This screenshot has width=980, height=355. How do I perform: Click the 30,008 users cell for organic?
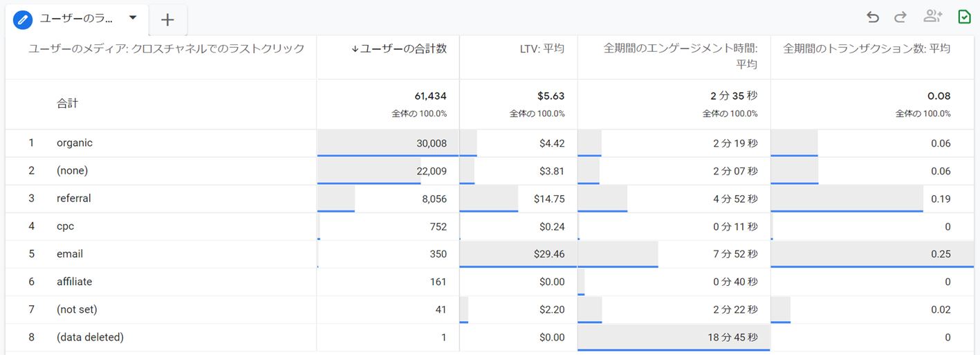point(426,143)
